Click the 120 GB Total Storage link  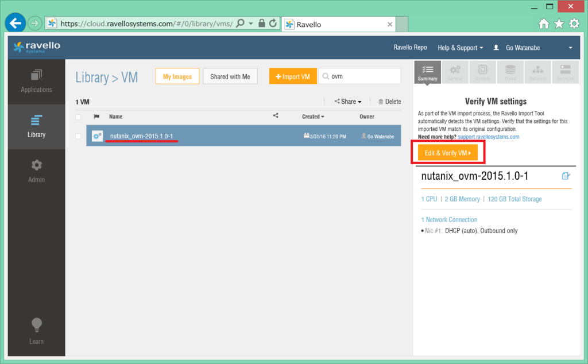(x=514, y=199)
